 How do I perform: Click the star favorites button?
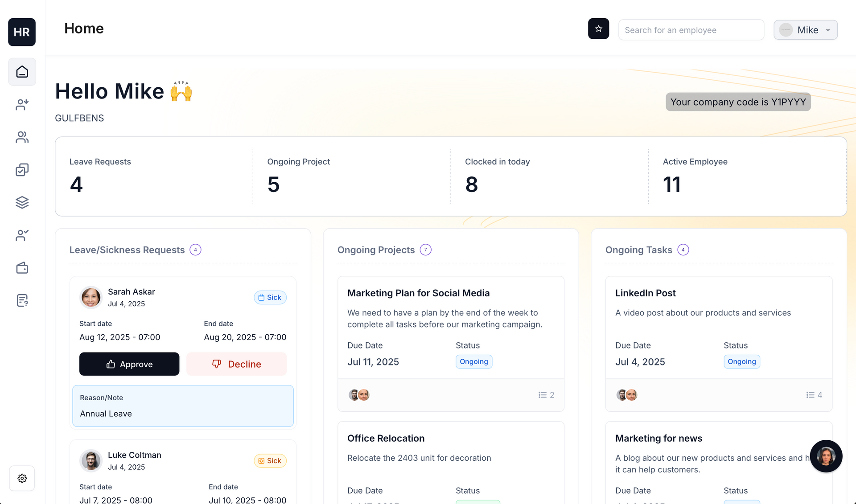(x=598, y=29)
